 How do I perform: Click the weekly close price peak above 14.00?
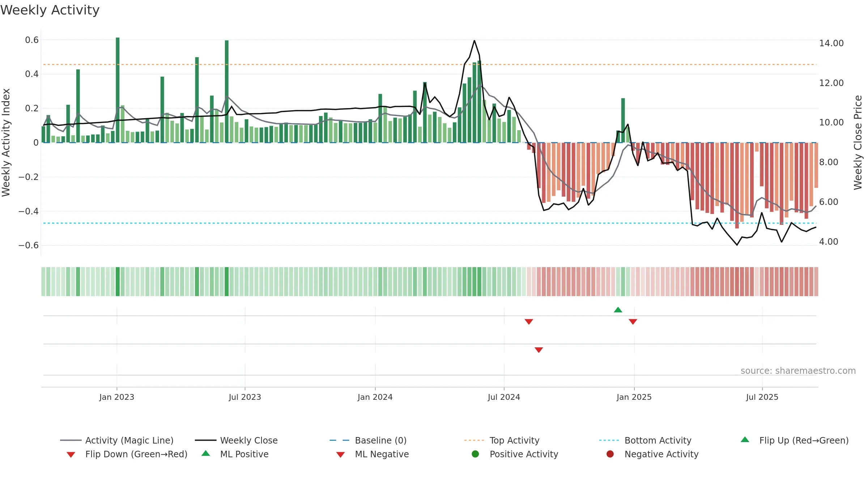point(474,40)
